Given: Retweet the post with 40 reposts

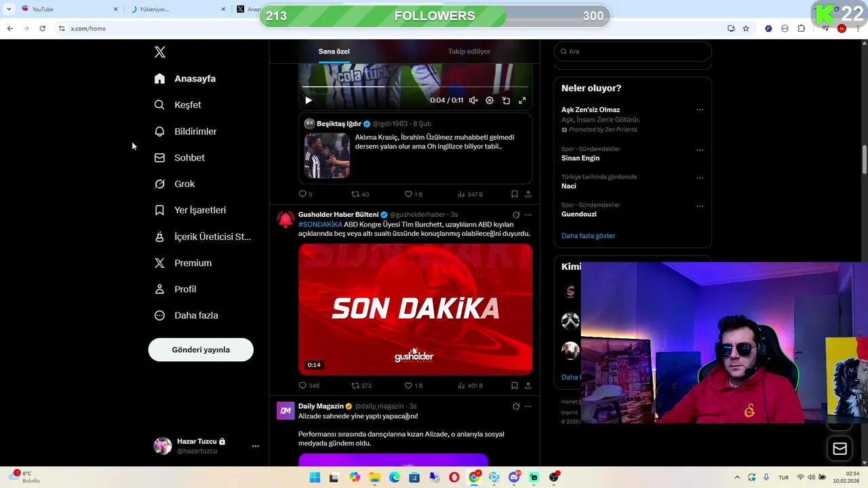Looking at the screenshot, I should (359, 195).
